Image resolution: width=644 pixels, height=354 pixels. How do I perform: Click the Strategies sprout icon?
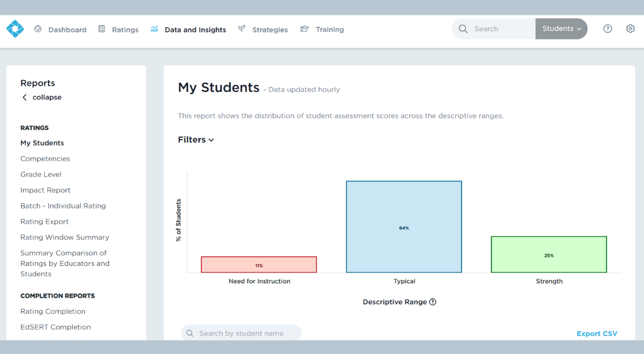pyautogui.click(x=242, y=29)
